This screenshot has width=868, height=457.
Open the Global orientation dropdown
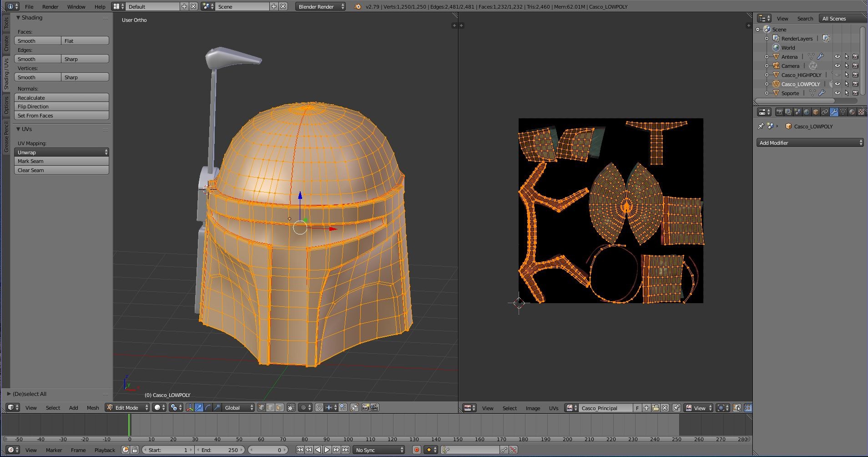tap(238, 408)
